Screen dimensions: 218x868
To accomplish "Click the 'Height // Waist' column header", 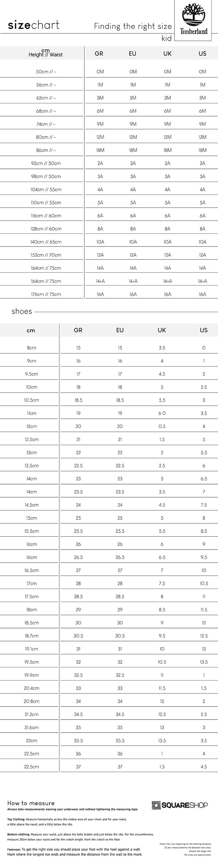I will pyautogui.click(x=45, y=53).
